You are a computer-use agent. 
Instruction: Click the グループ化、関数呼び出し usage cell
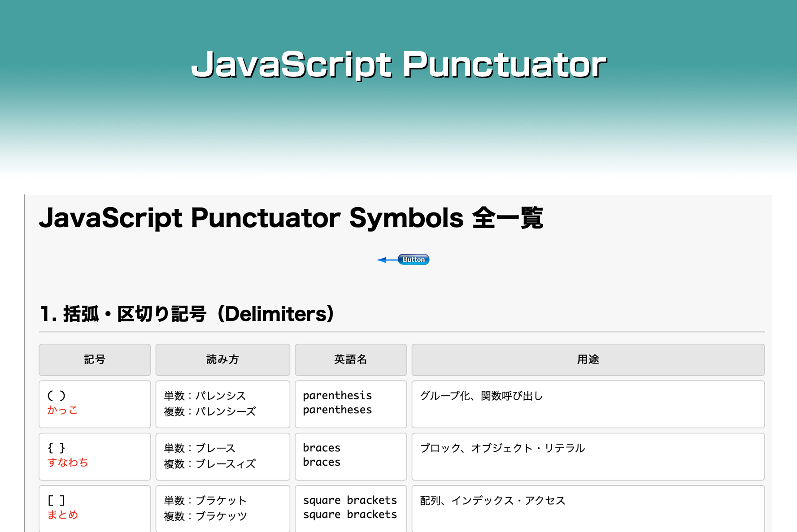pos(588,404)
